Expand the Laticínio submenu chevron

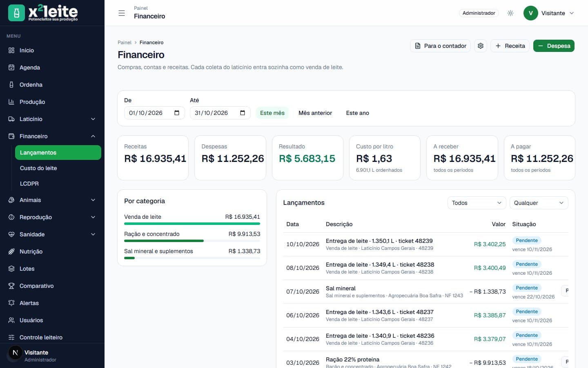[93, 119]
